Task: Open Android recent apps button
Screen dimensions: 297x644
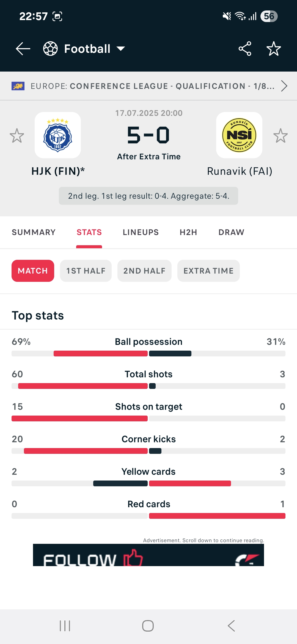Action: click(x=65, y=626)
